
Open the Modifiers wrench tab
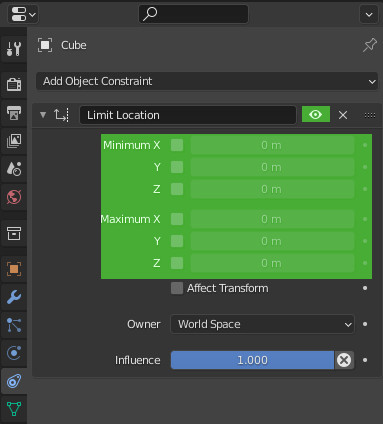pos(14,297)
